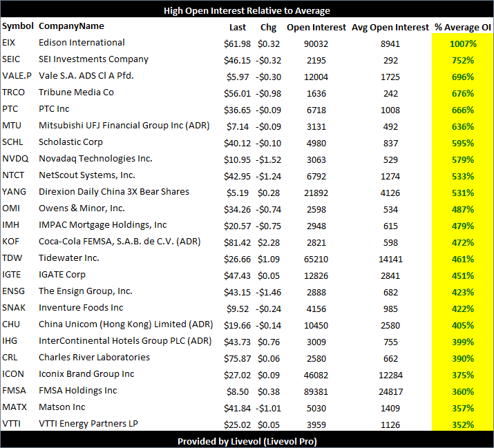Select last price $56.01
Image resolution: width=494 pixels, height=448 pixels.
[x=237, y=93]
